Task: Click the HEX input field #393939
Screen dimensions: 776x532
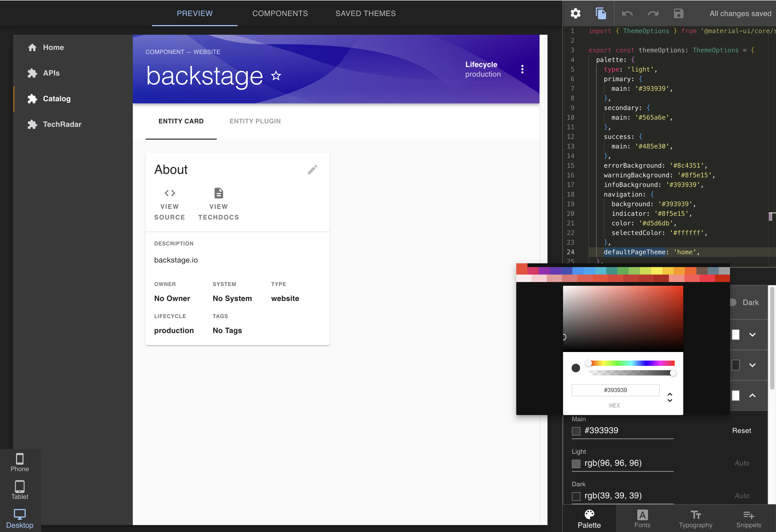Action: [615, 390]
